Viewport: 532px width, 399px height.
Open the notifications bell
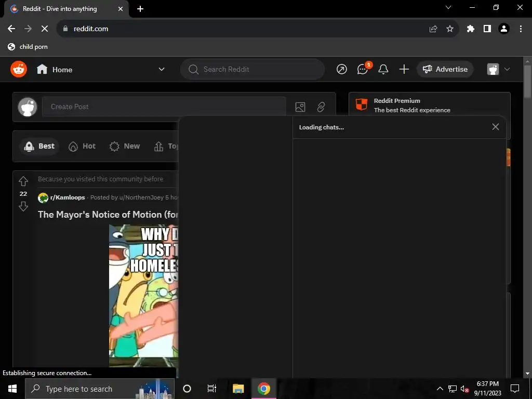(383, 69)
